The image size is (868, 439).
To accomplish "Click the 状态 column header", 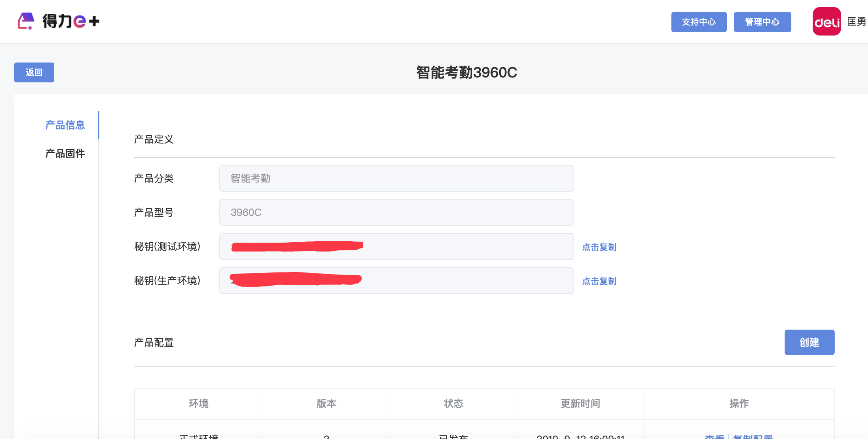I will pos(453,403).
